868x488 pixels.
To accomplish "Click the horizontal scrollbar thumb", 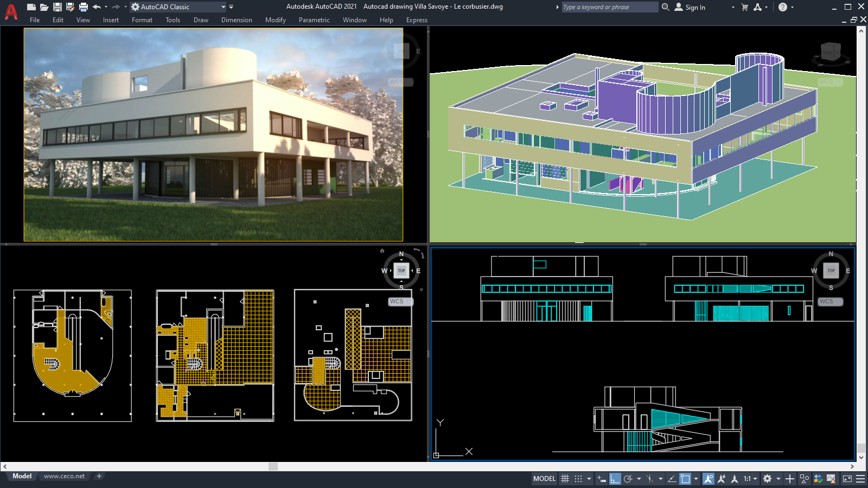I will coord(273,466).
